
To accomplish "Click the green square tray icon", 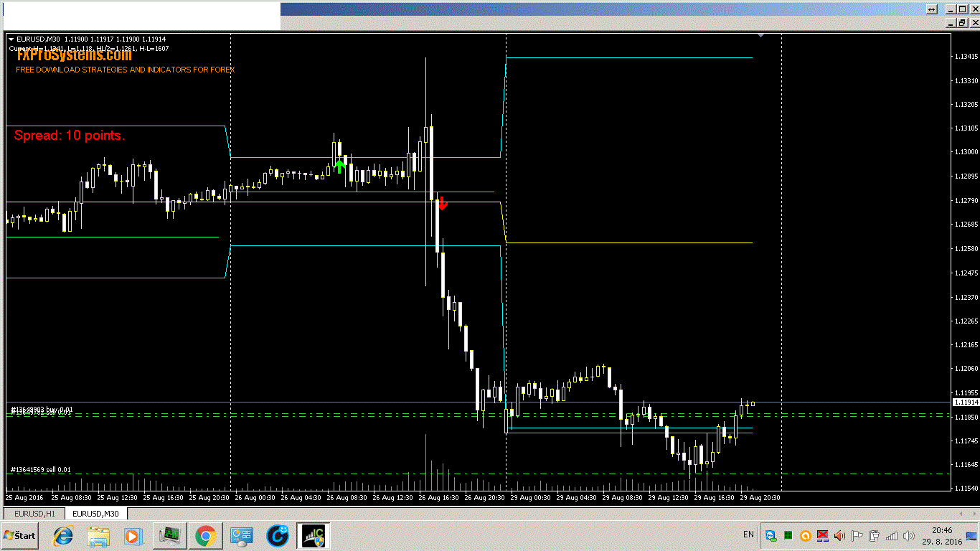I will click(788, 535).
